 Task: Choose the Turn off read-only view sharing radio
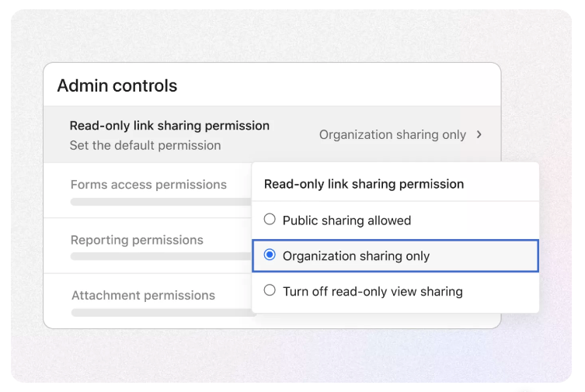[270, 290]
